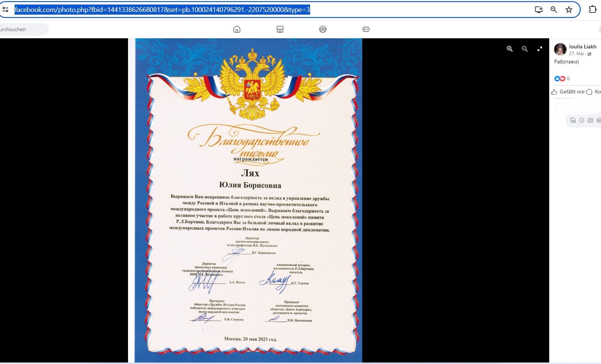Open browser zoom magnifier in address bar
The image size is (601, 364).
coord(554,10)
